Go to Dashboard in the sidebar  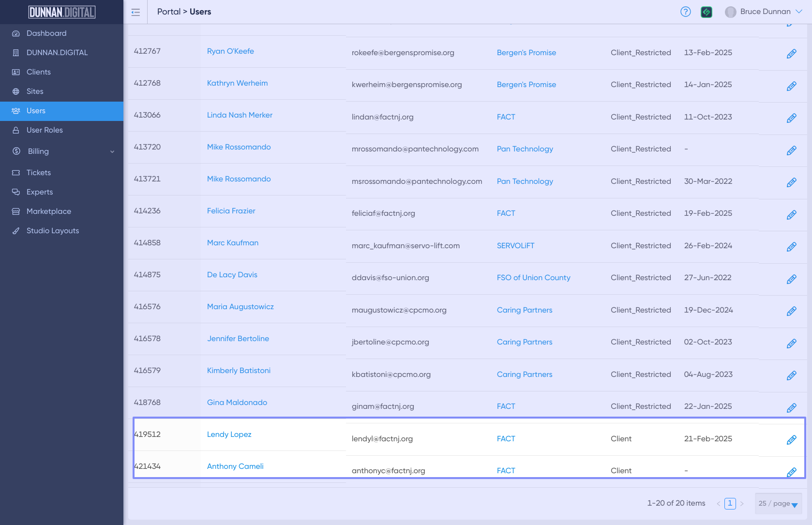(x=46, y=33)
